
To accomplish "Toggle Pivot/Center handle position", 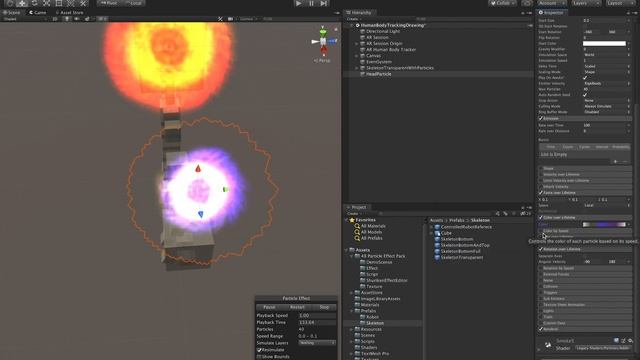I will (109, 3).
